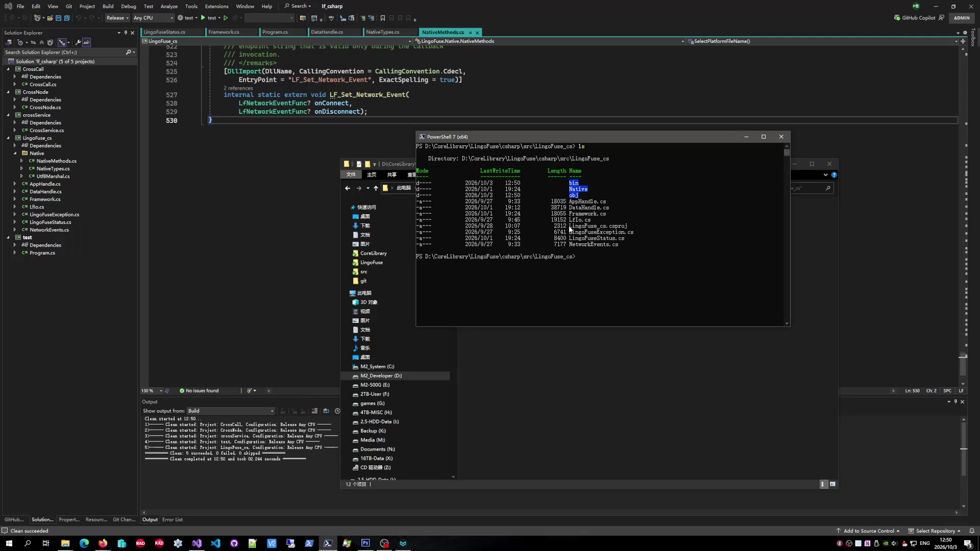This screenshot has width=980, height=551.
Task: Switch to the Framework.cs tab
Action: tap(224, 32)
